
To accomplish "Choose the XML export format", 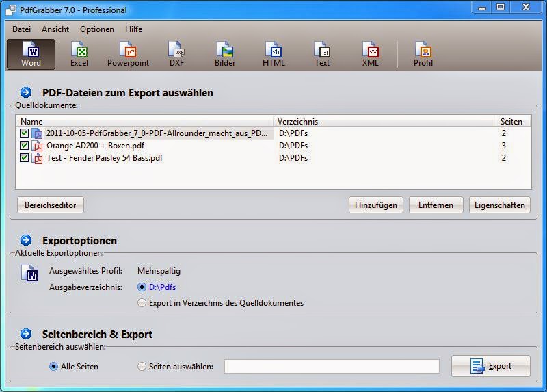I will point(370,54).
